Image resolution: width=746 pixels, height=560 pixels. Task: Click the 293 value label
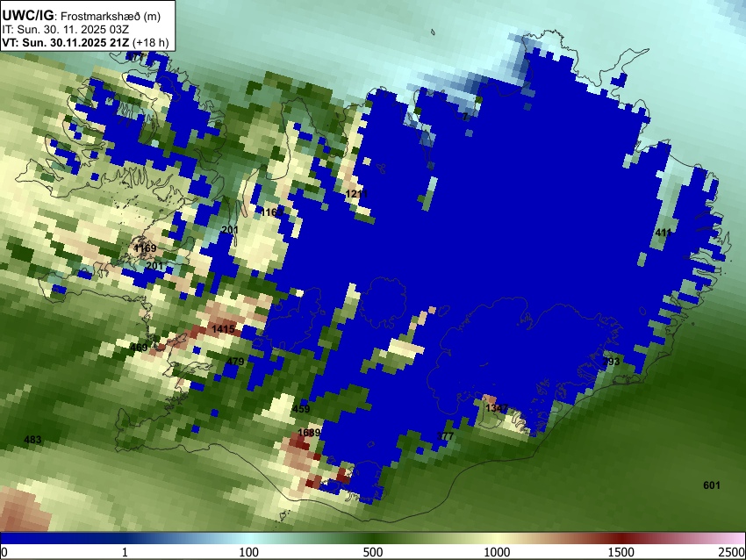[x=611, y=362]
